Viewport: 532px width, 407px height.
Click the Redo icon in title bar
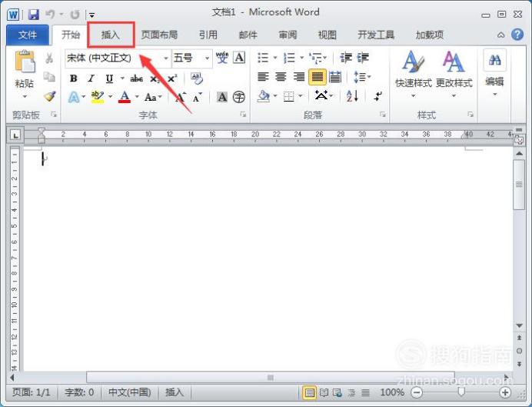click(75, 15)
